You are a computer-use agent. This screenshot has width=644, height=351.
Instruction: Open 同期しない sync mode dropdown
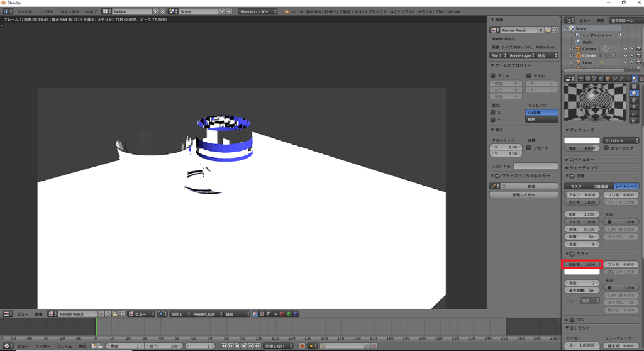coord(278,346)
